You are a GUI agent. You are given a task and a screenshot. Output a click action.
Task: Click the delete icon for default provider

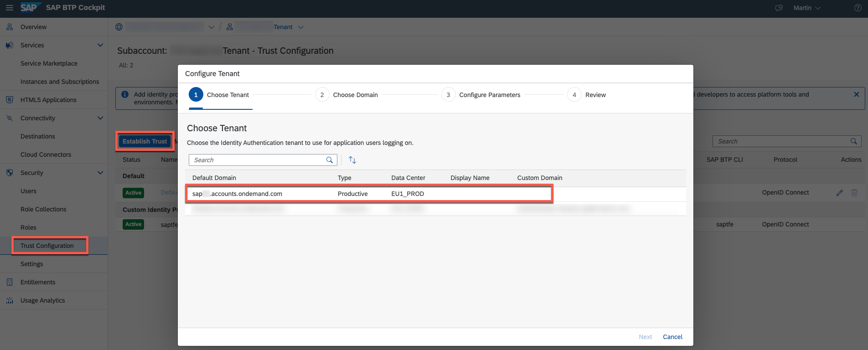[x=854, y=193]
